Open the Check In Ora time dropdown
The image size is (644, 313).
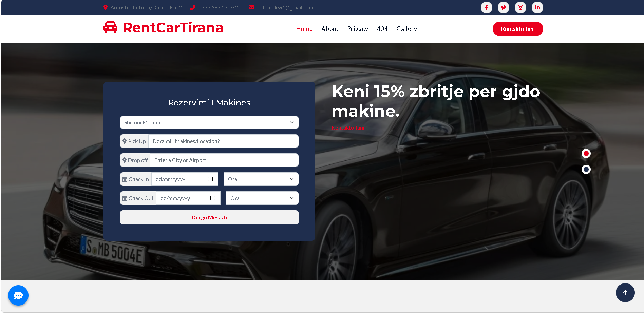pyautogui.click(x=261, y=179)
